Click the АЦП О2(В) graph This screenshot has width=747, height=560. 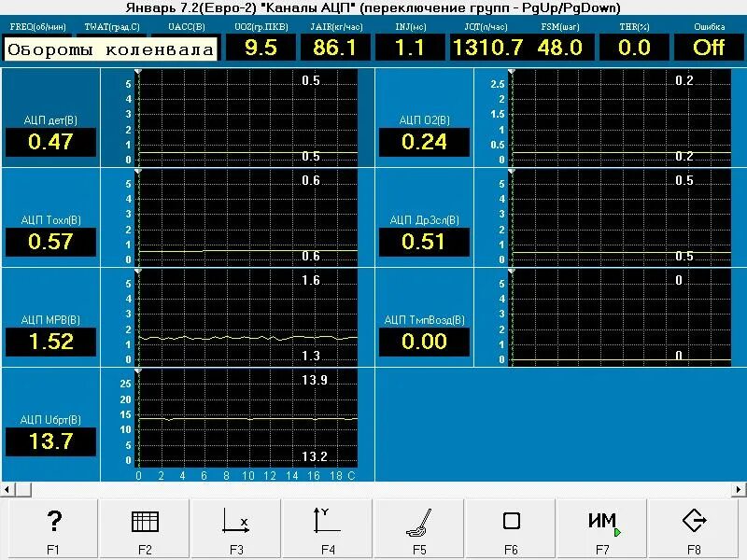(621, 118)
